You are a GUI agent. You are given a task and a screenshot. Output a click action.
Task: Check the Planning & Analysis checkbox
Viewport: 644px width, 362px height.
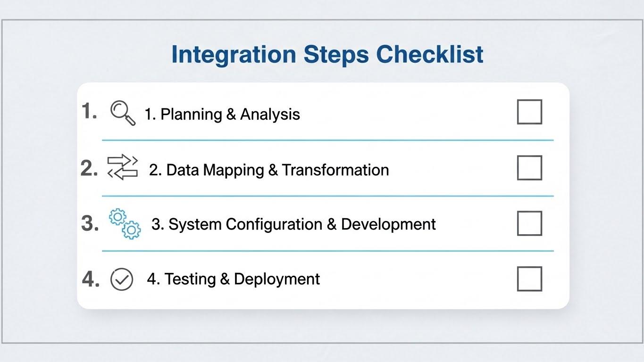click(529, 112)
